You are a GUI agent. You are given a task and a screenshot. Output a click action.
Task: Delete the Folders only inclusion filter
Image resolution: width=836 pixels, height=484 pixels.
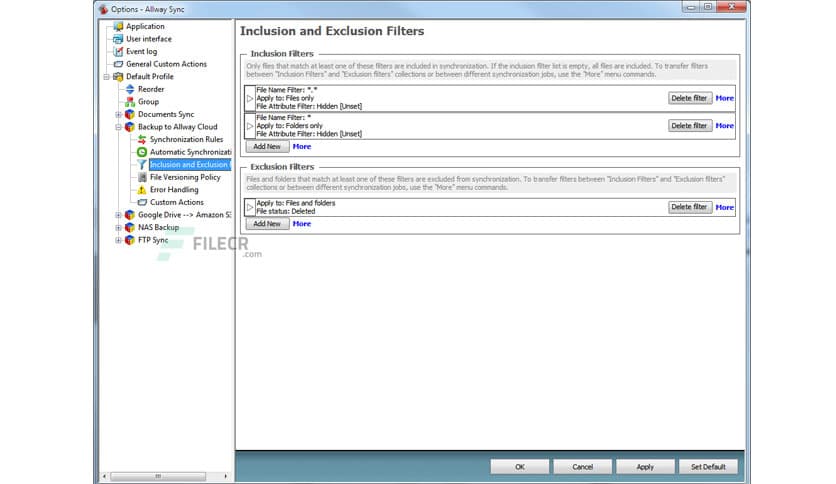pos(689,126)
